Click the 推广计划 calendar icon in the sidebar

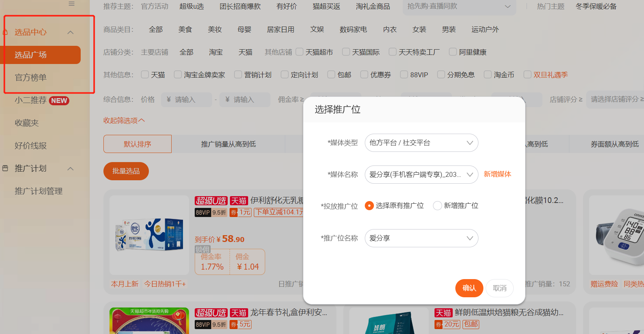(x=5, y=168)
